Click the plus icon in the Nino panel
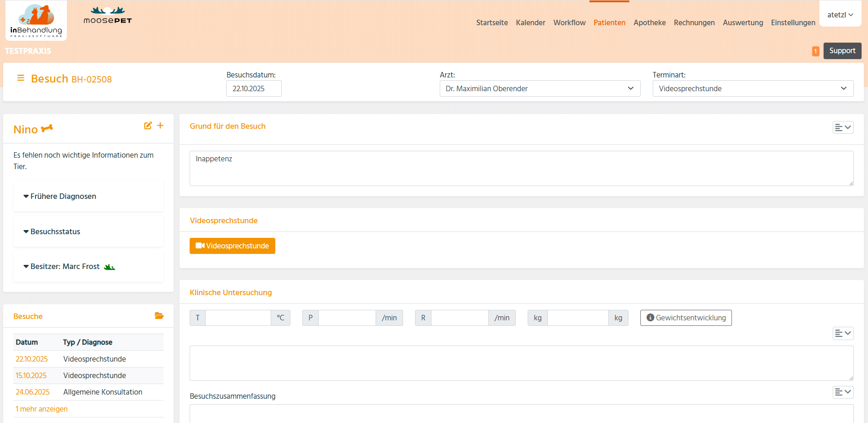Screen dimensions: 868x423 (160, 125)
